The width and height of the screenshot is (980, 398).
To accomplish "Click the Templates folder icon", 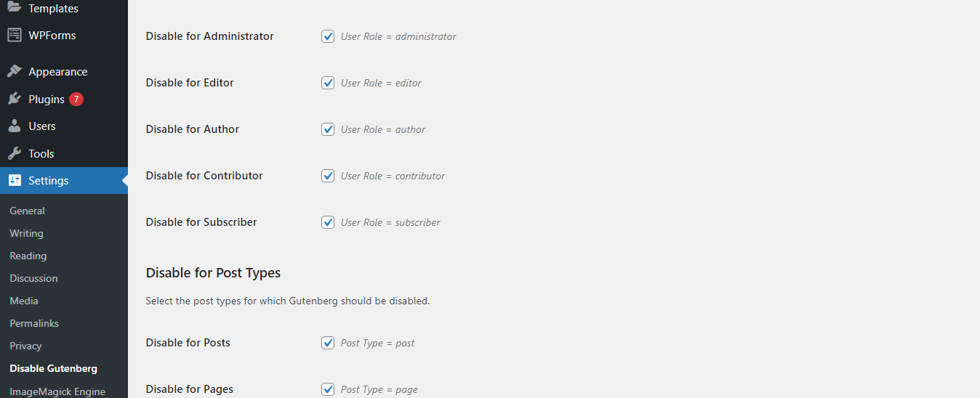I will click(15, 8).
